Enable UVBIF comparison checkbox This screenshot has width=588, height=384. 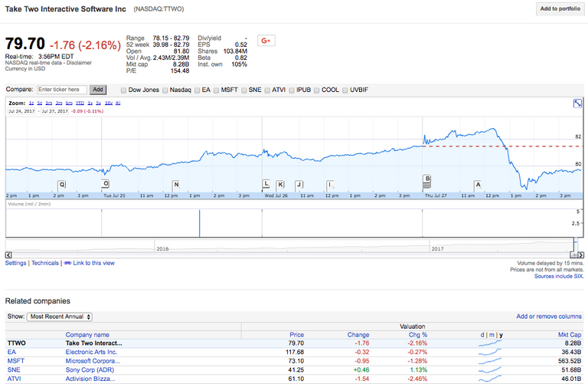(345, 90)
